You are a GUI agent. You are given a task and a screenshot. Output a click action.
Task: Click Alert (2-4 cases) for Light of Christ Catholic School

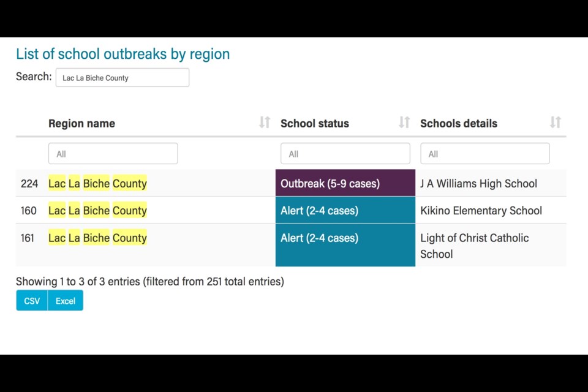click(345, 245)
